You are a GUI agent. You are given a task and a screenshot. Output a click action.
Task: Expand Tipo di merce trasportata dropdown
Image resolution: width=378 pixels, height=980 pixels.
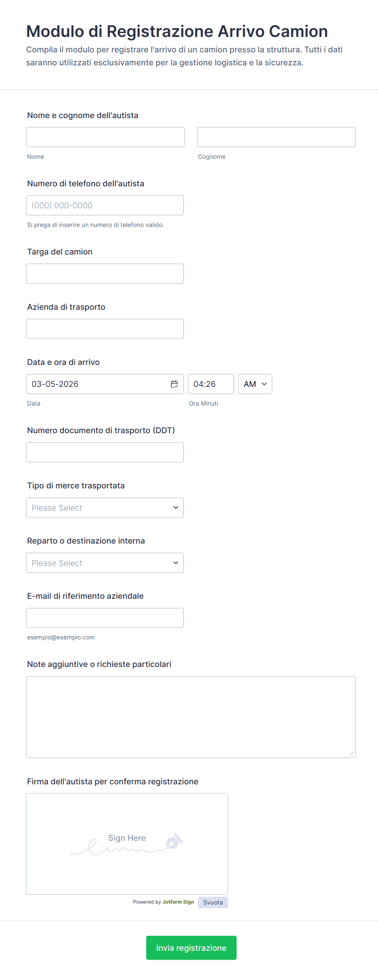pos(105,507)
